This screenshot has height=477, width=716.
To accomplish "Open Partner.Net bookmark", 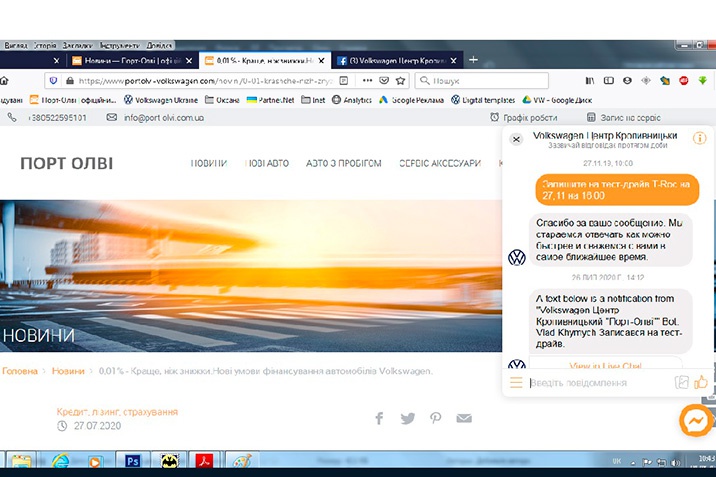I will [270, 100].
